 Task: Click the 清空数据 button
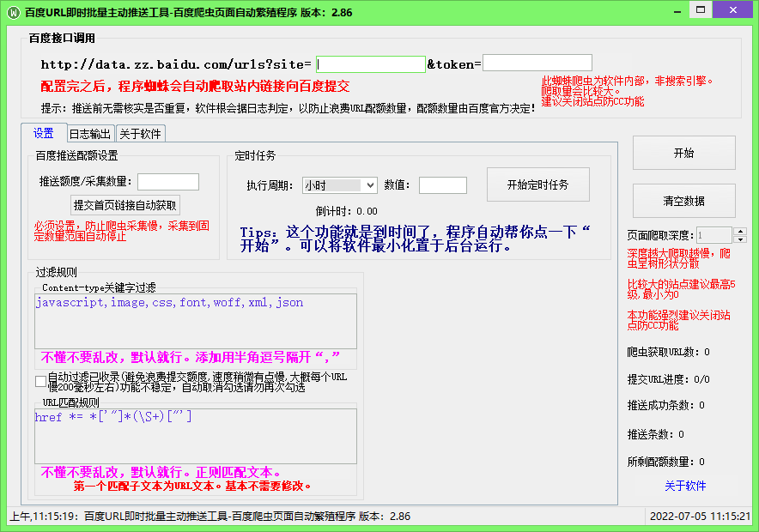coord(683,201)
